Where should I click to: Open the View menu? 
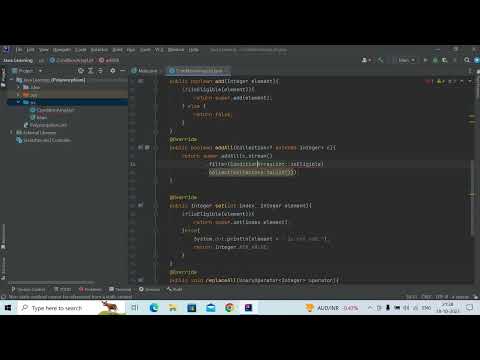[x=44, y=50]
